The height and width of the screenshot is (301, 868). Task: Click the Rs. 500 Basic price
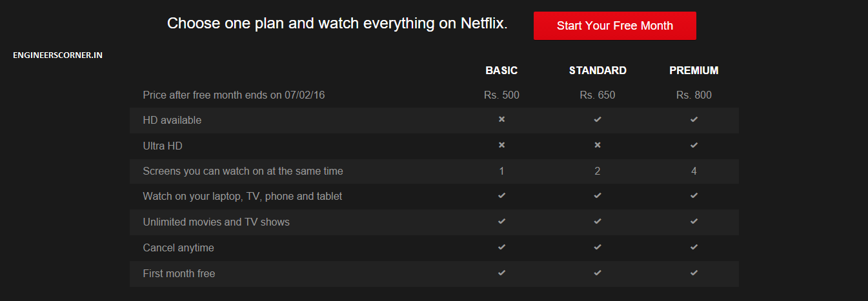coord(501,95)
